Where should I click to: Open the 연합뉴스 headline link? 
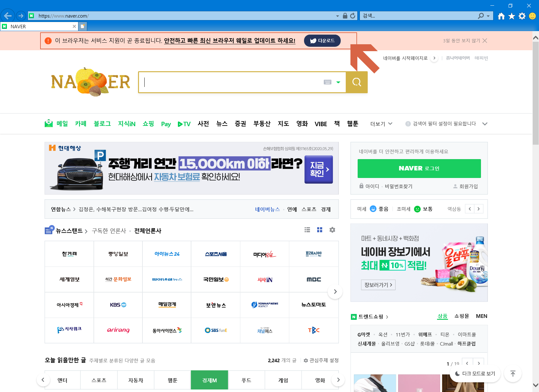136,209
